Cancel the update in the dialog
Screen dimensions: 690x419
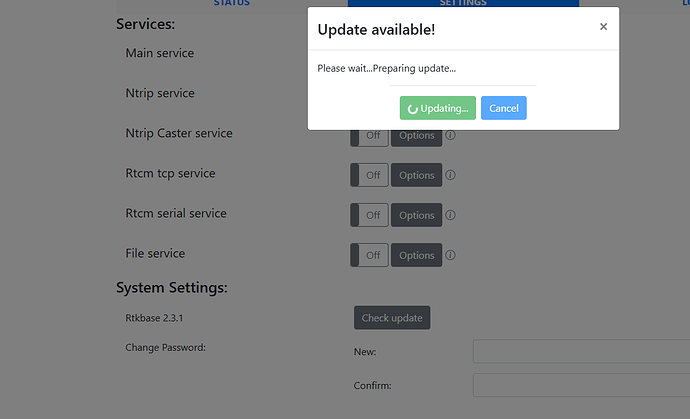click(503, 108)
